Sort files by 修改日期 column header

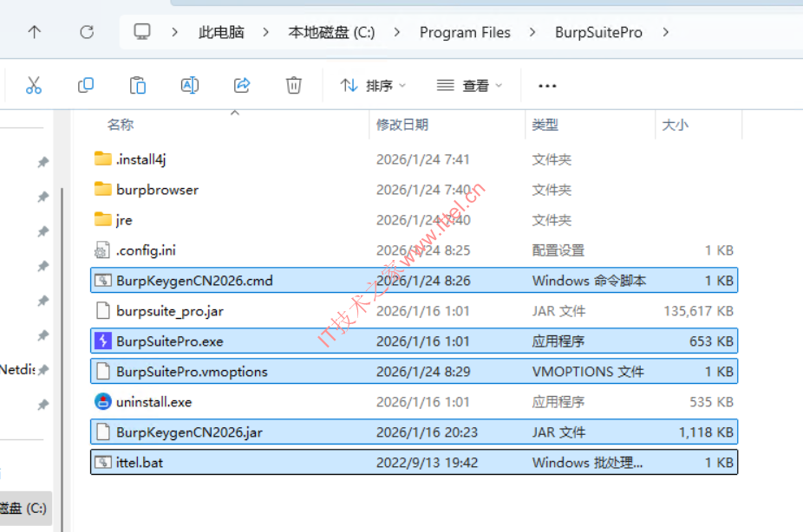(402, 125)
